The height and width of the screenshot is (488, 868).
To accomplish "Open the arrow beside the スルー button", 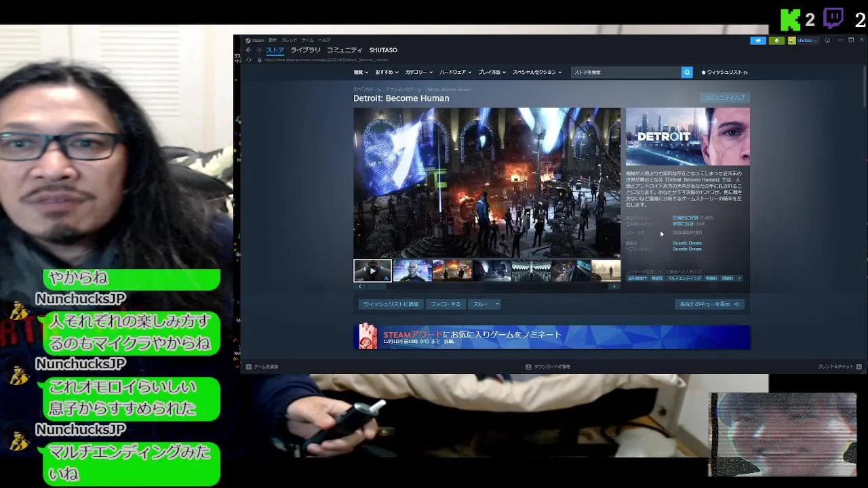I will tap(497, 304).
